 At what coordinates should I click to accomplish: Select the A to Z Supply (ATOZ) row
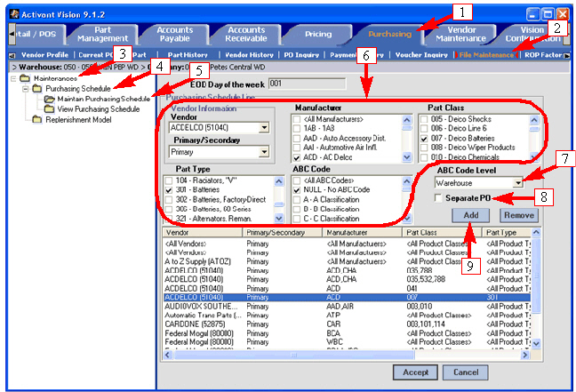pos(348,261)
